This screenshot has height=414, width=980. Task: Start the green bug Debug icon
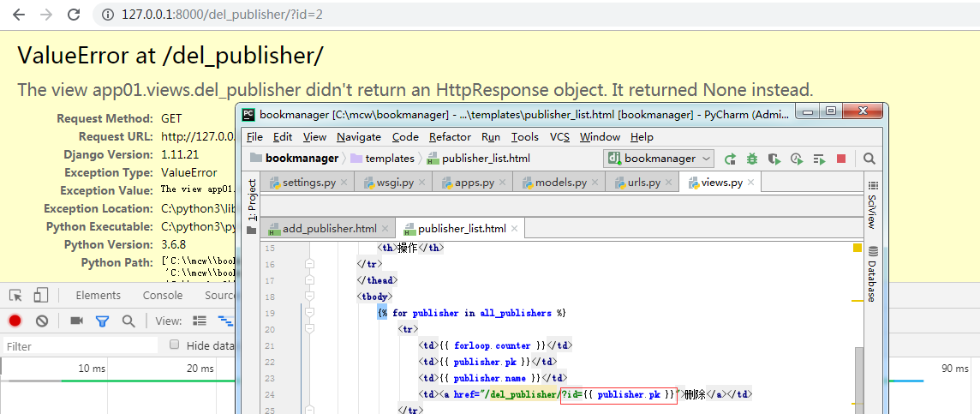(x=752, y=159)
